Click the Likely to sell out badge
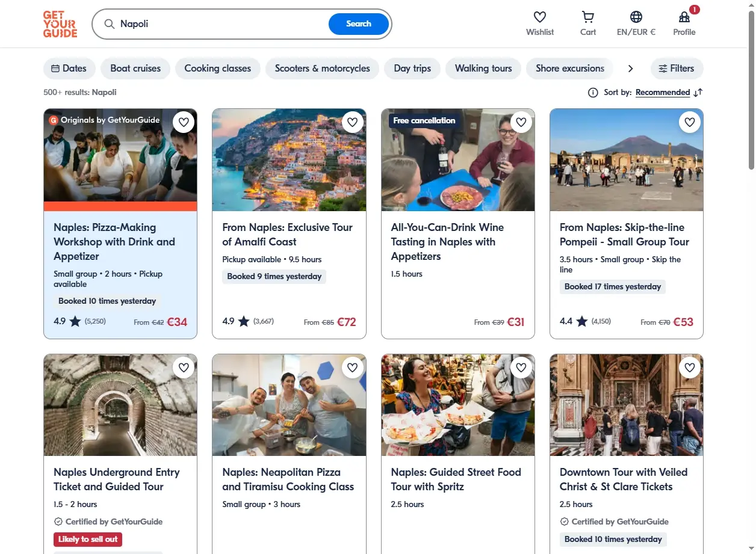 (x=88, y=539)
